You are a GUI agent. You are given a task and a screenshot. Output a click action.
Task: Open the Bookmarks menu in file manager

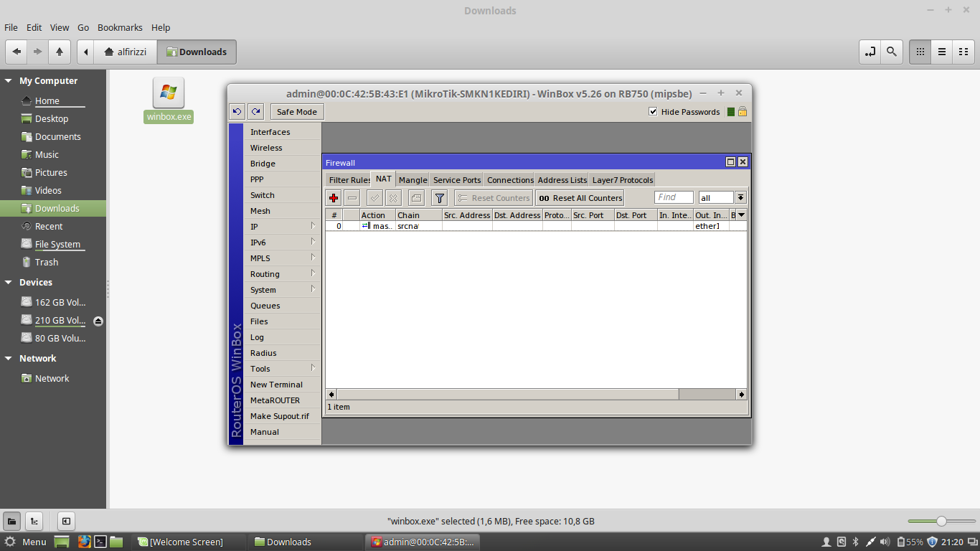[120, 27]
